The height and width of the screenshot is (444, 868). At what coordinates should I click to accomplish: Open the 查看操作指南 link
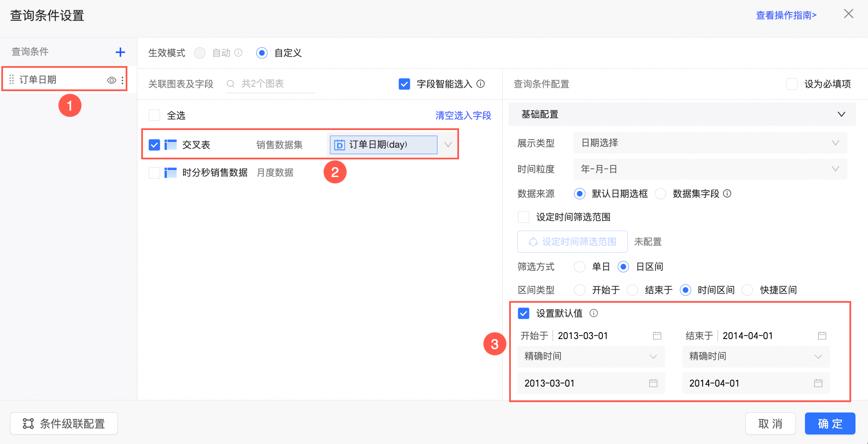[786, 15]
